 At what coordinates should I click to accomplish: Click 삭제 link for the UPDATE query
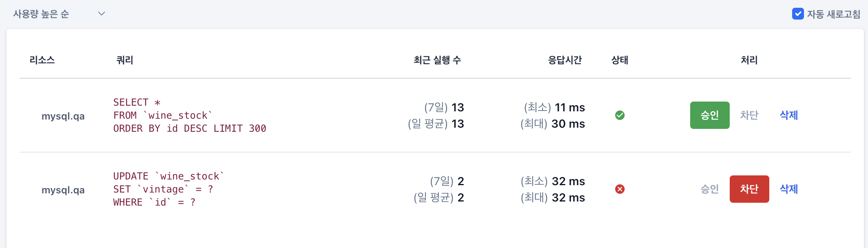click(x=789, y=189)
